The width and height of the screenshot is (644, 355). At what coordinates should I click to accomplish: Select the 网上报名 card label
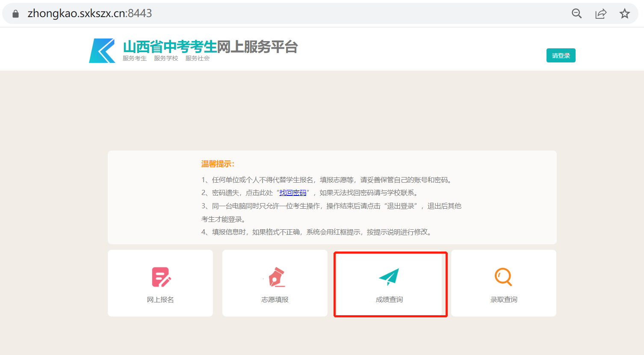tap(160, 300)
